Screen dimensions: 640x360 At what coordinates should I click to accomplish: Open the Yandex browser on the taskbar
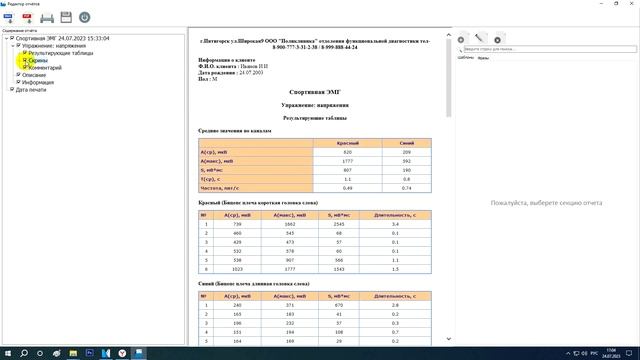[122, 353]
